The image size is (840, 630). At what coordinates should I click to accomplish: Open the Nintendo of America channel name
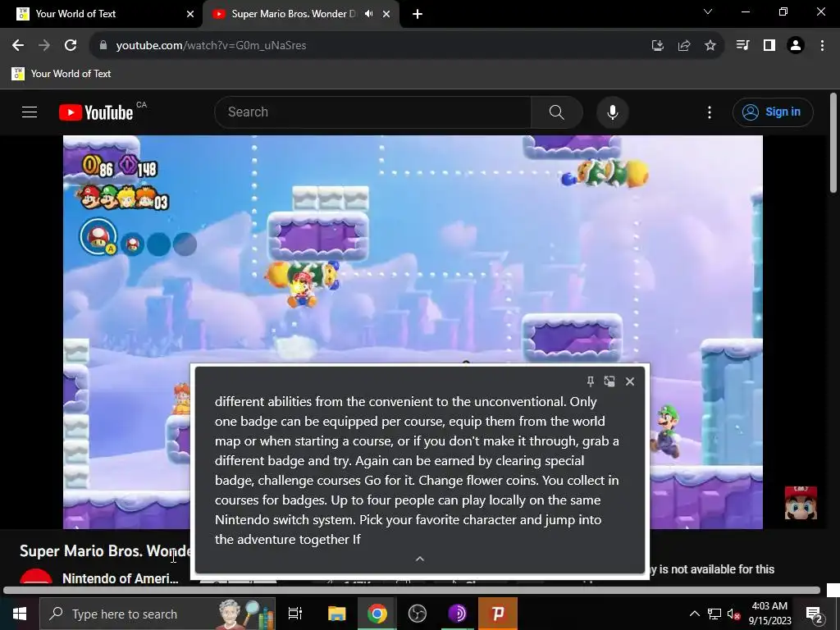point(120,578)
